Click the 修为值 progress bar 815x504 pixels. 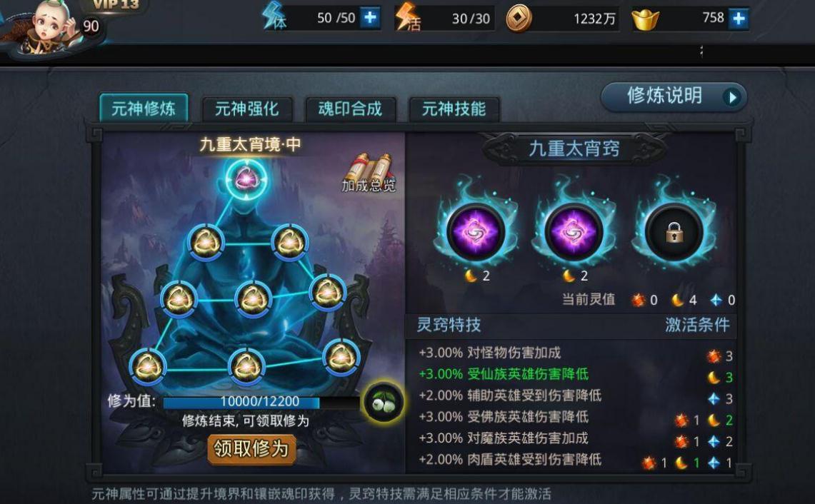(261, 402)
